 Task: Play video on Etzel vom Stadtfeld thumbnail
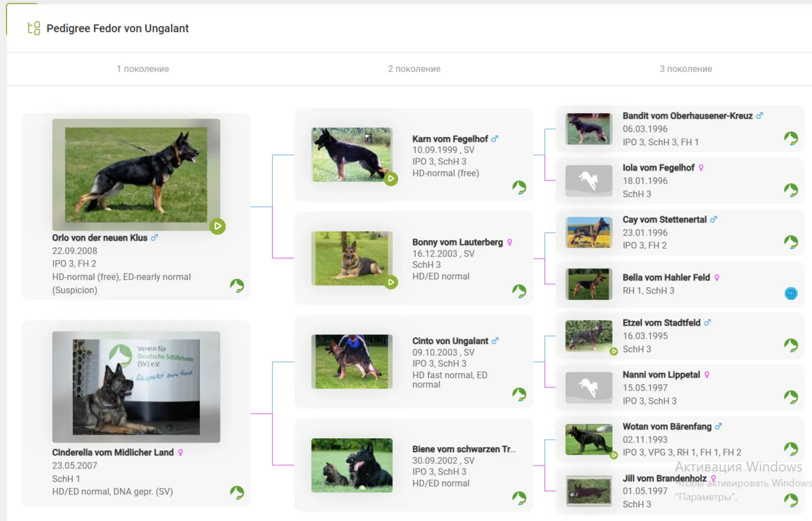(x=614, y=352)
